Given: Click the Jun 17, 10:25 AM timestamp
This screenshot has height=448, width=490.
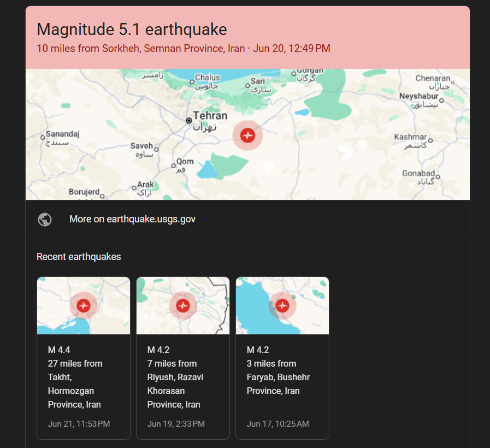Looking at the screenshot, I should (x=278, y=424).
